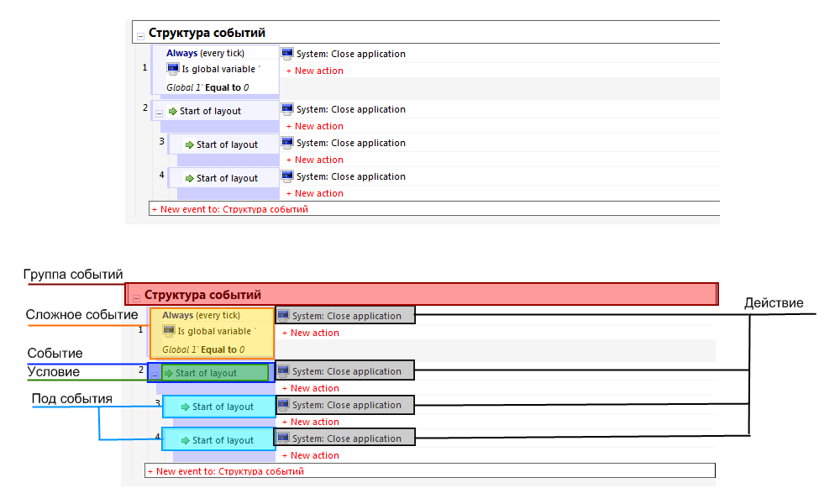Click green arrow icon of event 2, upper sheet
This screenshot has width=840, height=504.
pos(172,112)
